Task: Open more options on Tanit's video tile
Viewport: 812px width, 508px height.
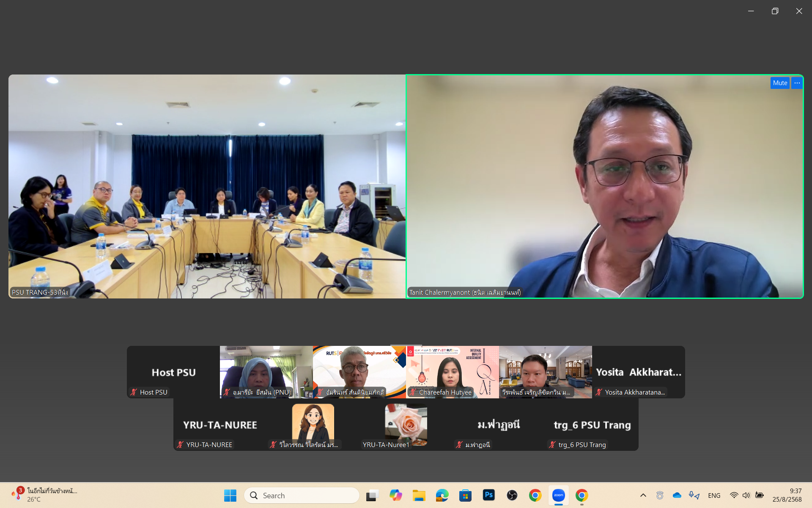Action: [797, 83]
